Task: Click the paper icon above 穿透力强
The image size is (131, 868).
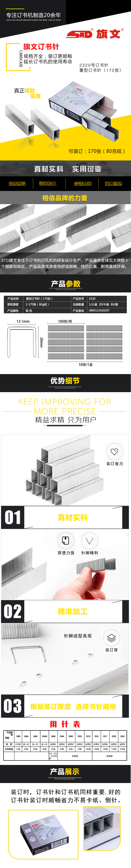Action: point(65,541)
